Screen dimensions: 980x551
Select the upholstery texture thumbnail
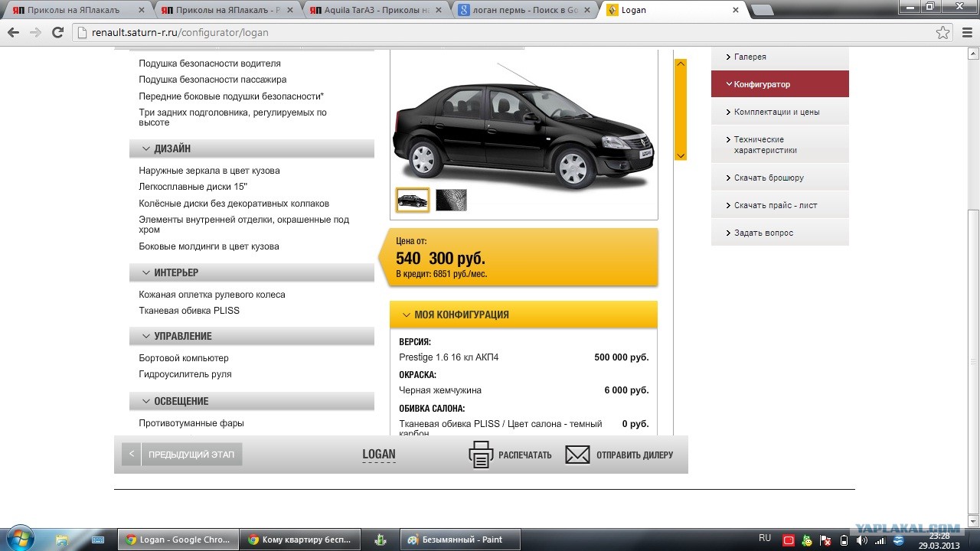(451, 201)
